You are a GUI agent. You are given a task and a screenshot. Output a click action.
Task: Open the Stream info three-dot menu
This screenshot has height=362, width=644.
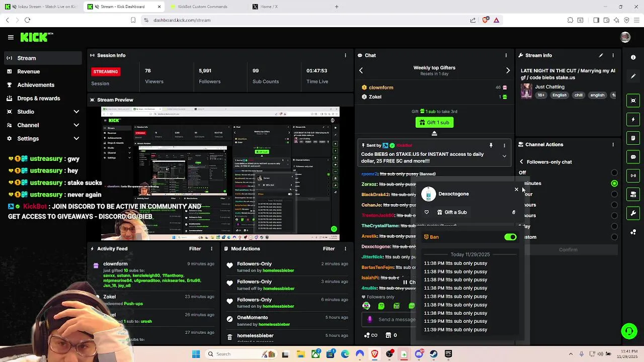tap(613, 55)
